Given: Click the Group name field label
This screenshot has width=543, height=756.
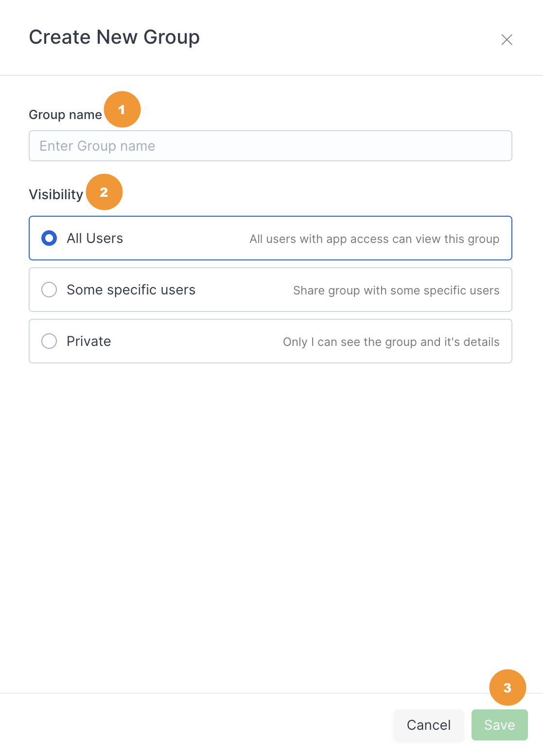Looking at the screenshot, I should 66,115.
